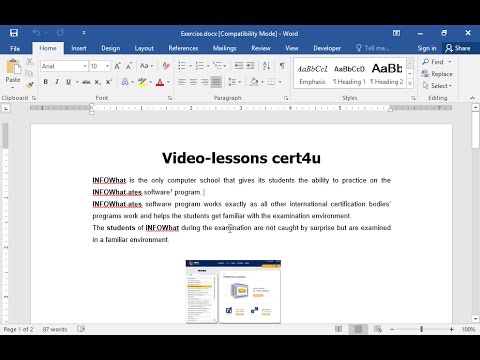Click the Sort icon in Paragraph group
This screenshot has height=360, width=480.
tap(266, 66)
